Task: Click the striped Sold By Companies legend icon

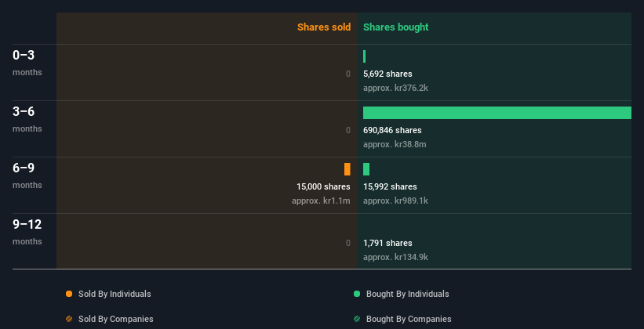Action: [69, 319]
